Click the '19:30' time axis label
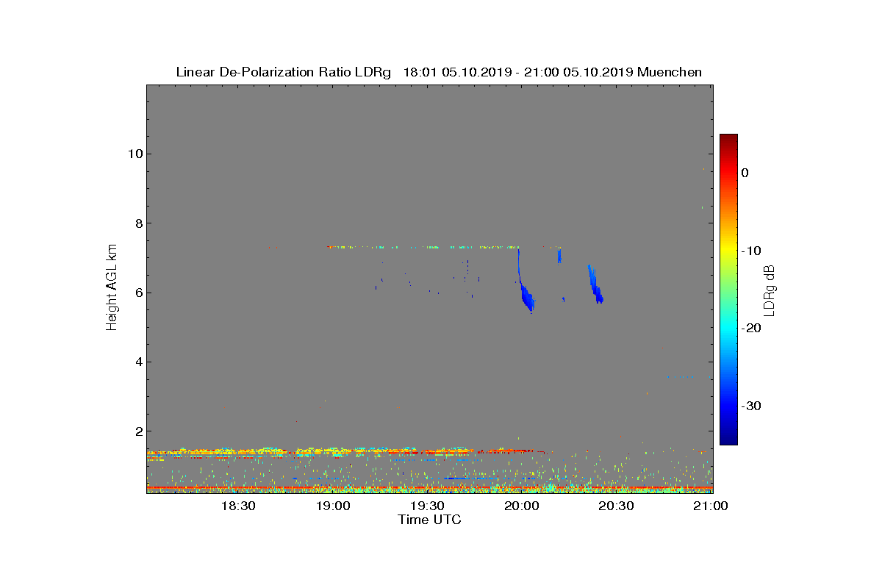The width and height of the screenshot is (882, 588). pyautogui.click(x=426, y=506)
